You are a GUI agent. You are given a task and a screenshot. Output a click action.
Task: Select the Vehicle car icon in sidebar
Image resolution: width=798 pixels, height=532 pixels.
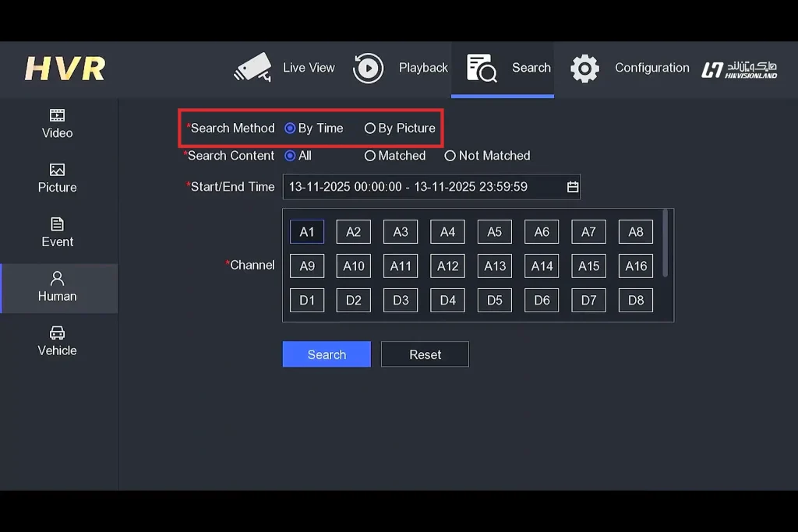tap(57, 333)
